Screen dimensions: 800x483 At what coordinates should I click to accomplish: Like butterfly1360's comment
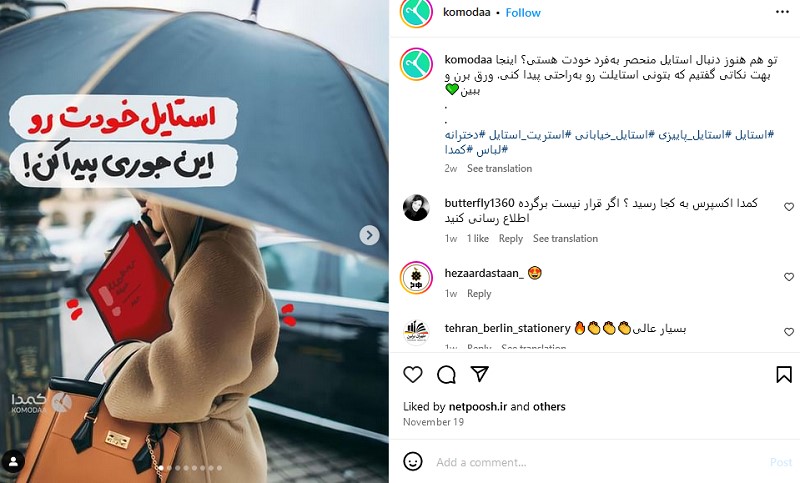789,207
